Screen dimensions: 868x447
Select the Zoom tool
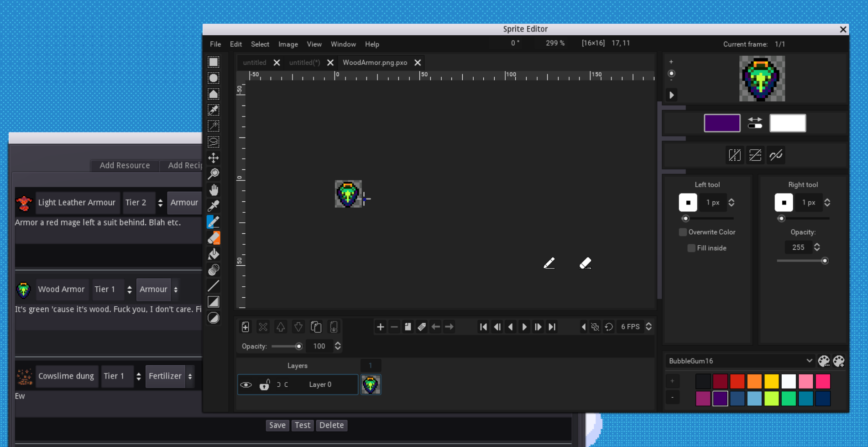[x=213, y=174]
